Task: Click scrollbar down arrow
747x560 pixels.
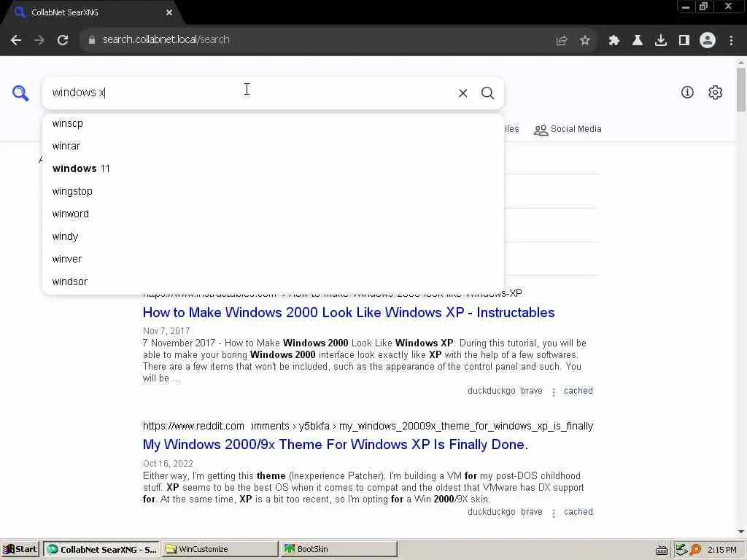Action: point(741,532)
